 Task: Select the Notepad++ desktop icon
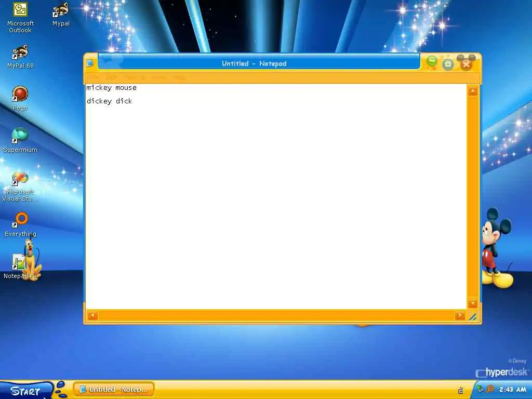pos(20,267)
